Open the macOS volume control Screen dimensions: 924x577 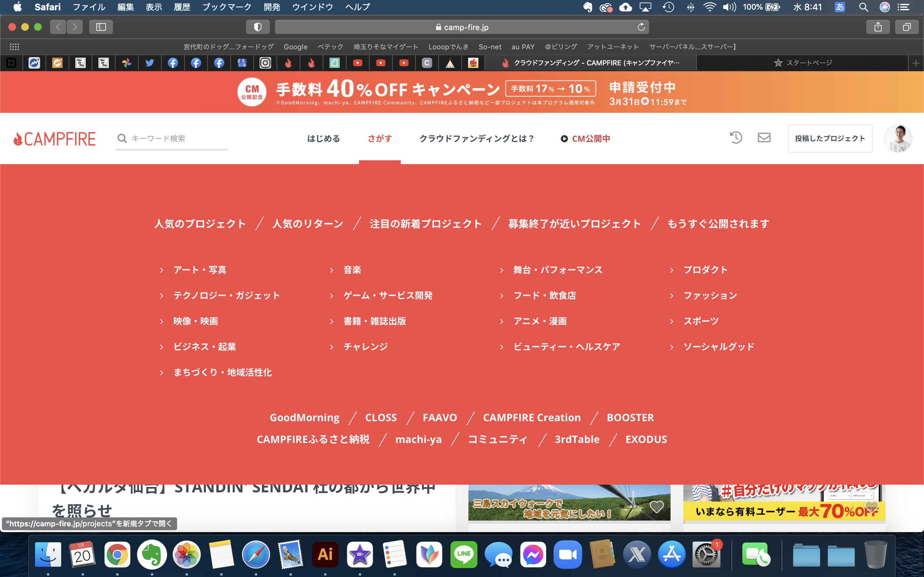[x=729, y=7]
